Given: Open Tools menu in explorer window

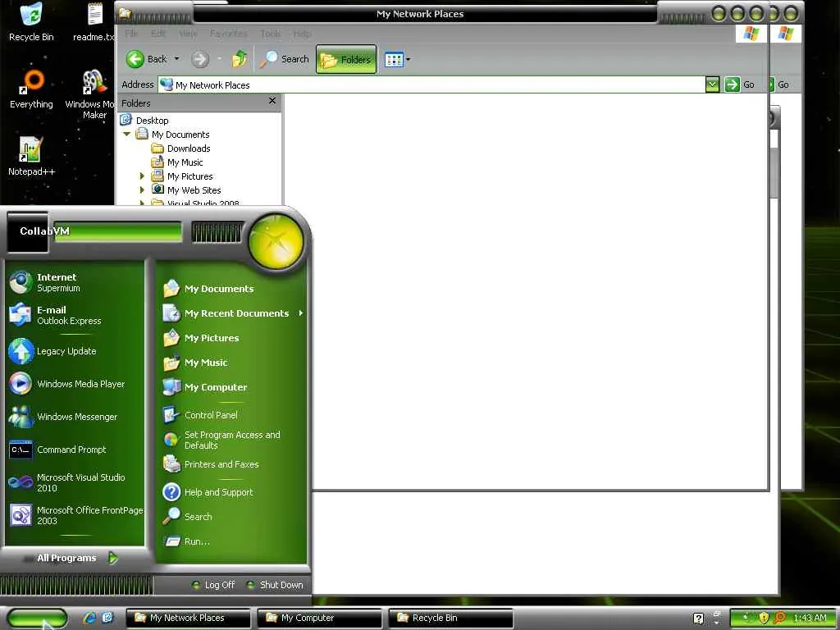Looking at the screenshot, I should tap(271, 33).
